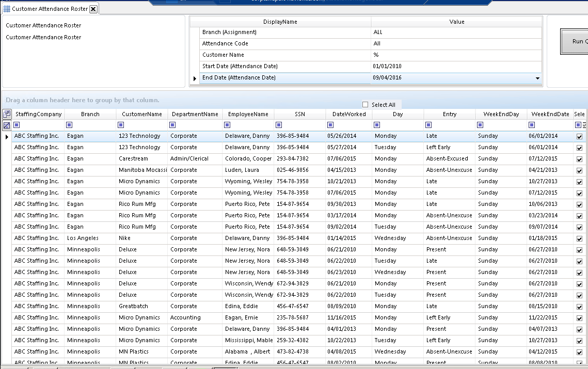This screenshot has height=369, width=588.
Task: Sort by the WeekEndDay column header
Action: 501,114
